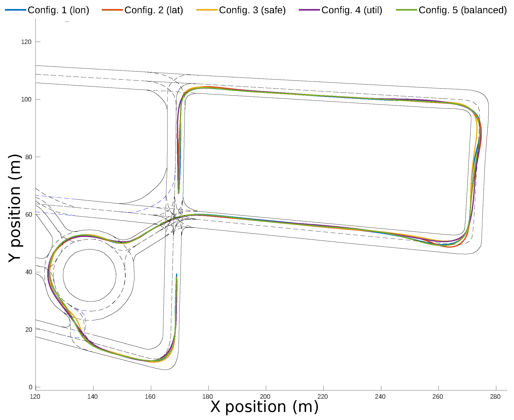This screenshot has height=420, width=514.
Task: Click the purple Config. 4 legend line sample
Action: point(309,10)
